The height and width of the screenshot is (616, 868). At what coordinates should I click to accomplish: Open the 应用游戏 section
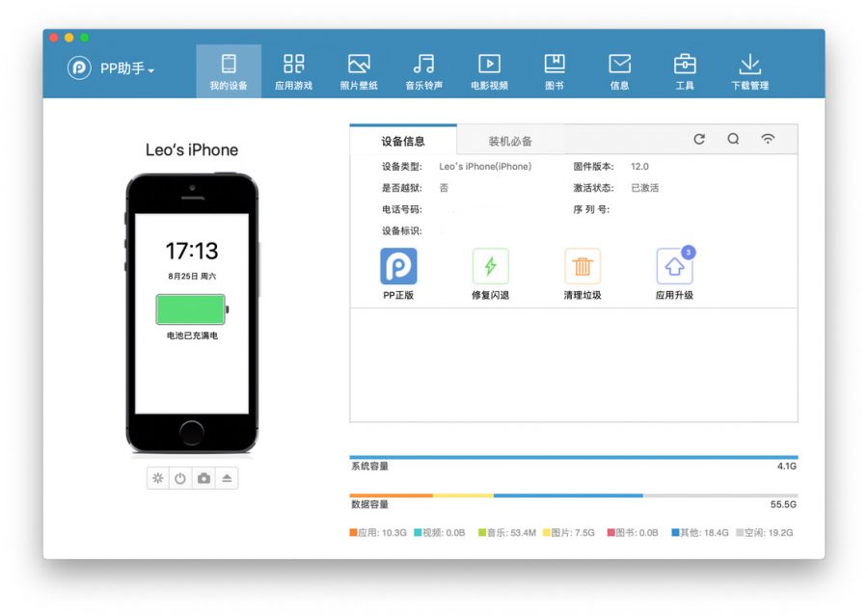pos(294,71)
